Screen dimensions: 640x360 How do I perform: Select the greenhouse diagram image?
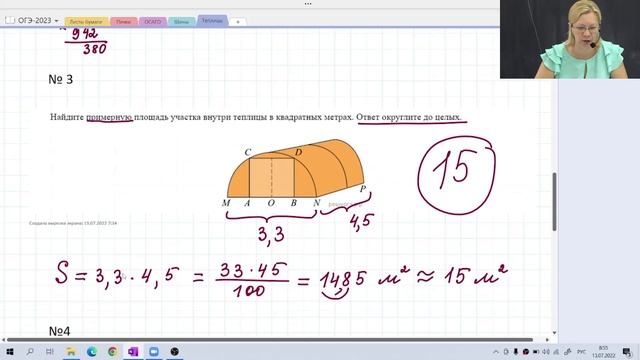(297, 173)
